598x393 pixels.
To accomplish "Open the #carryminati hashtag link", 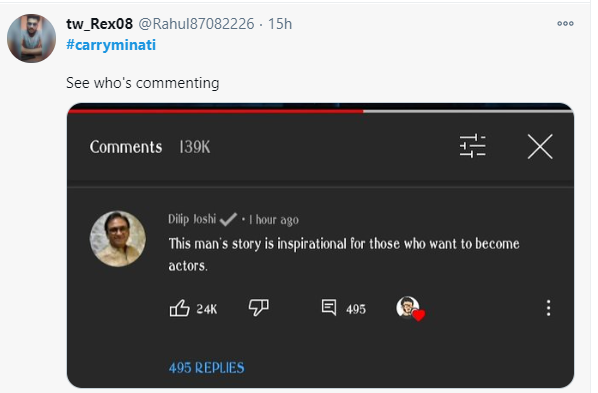I will pyautogui.click(x=111, y=45).
